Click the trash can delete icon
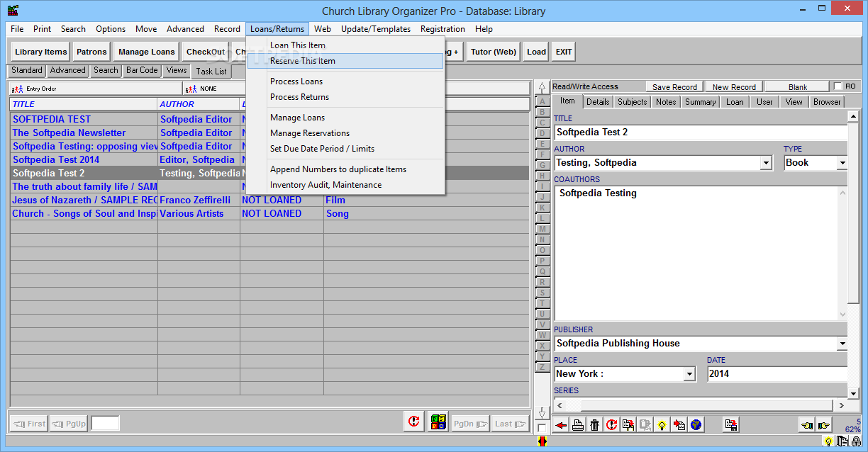868x452 pixels. tap(595, 425)
